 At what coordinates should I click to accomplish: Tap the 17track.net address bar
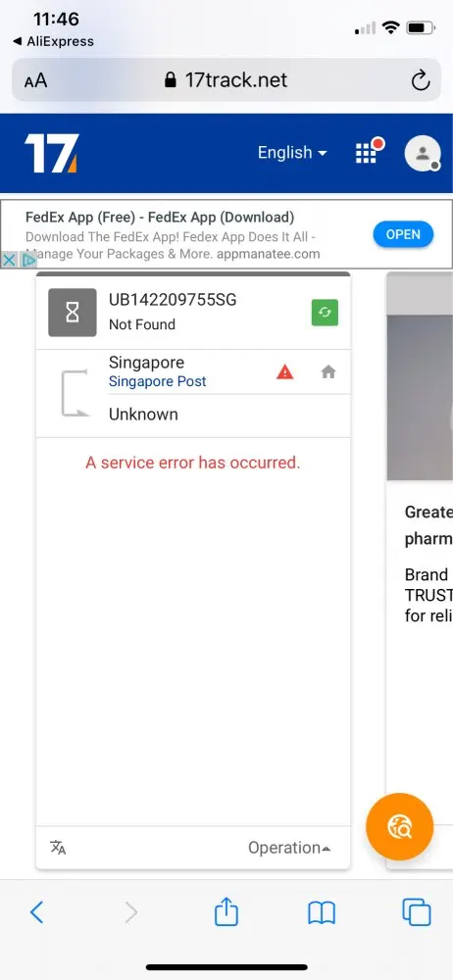point(226,80)
